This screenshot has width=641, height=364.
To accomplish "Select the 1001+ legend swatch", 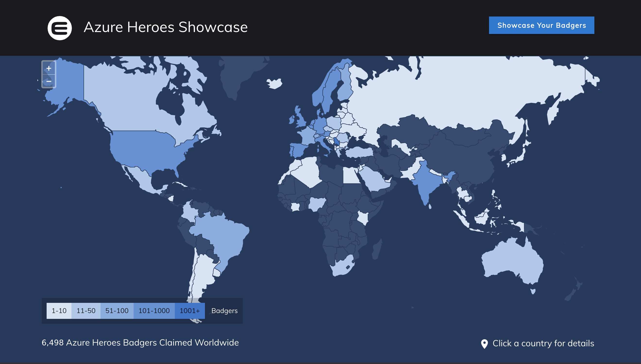I will (x=190, y=311).
